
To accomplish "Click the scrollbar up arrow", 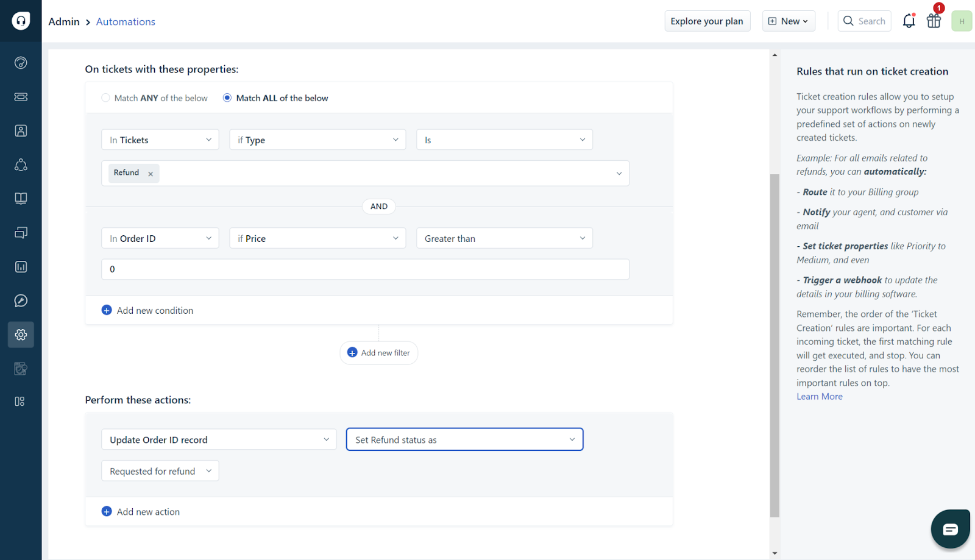I will [775, 55].
